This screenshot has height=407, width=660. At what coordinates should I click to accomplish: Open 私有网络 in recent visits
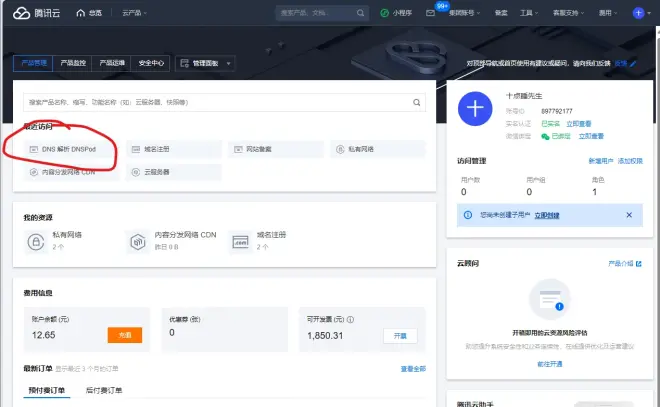coord(378,149)
